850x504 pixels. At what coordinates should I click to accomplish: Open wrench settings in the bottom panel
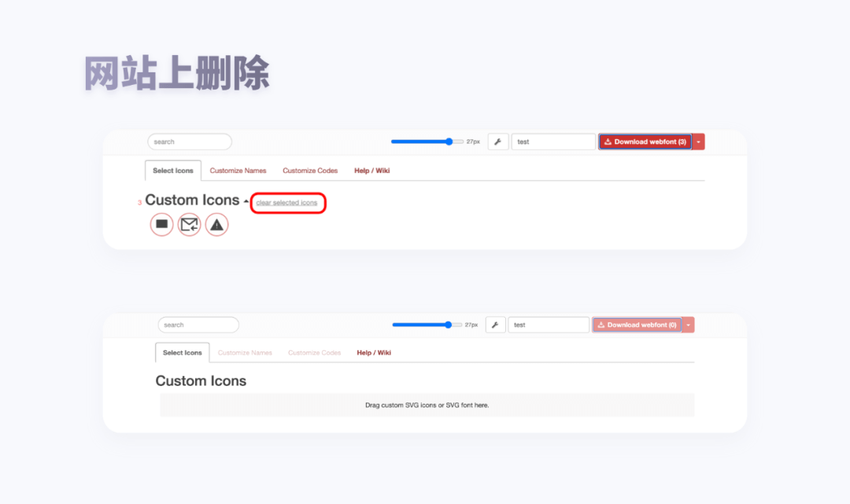[495, 325]
